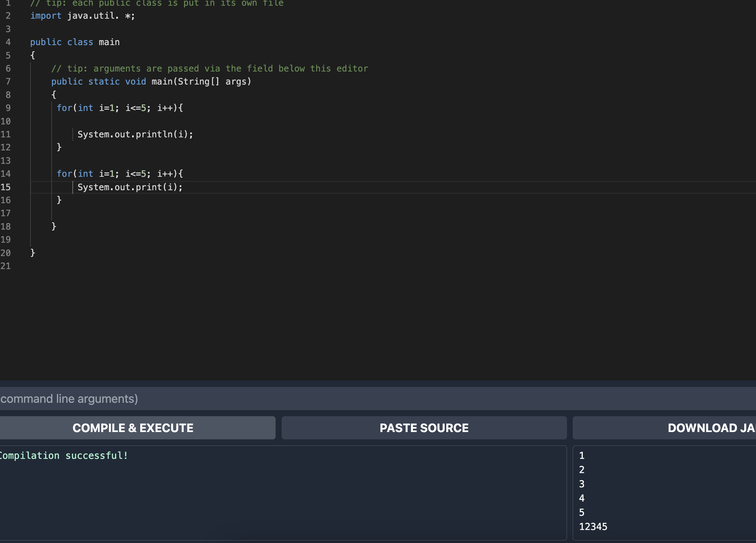
Task: Place cursor on 'import java.util.*;' line
Action: (x=83, y=16)
